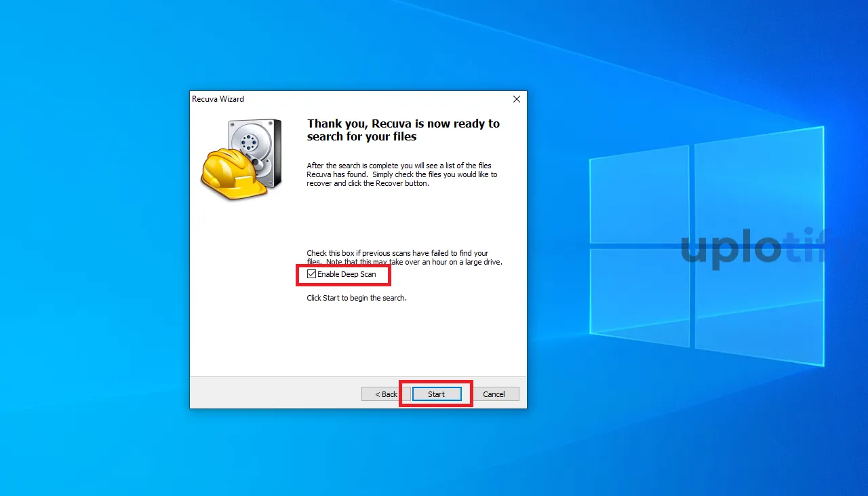Cancel the Recuva Wizard
868x496 pixels.
click(x=494, y=394)
